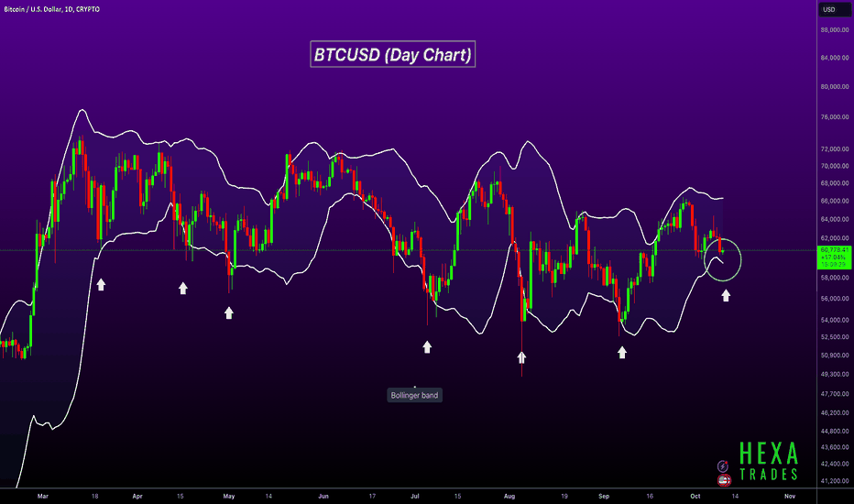The width and height of the screenshot is (854, 504).
Task: Click the 58,000.00 price axis label
Action: (x=835, y=278)
